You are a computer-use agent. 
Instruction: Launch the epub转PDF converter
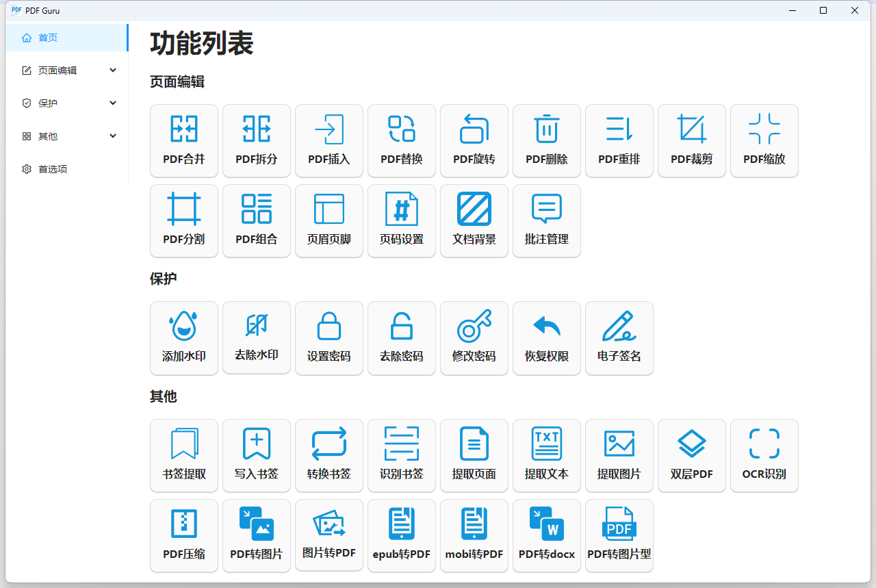[401, 535]
